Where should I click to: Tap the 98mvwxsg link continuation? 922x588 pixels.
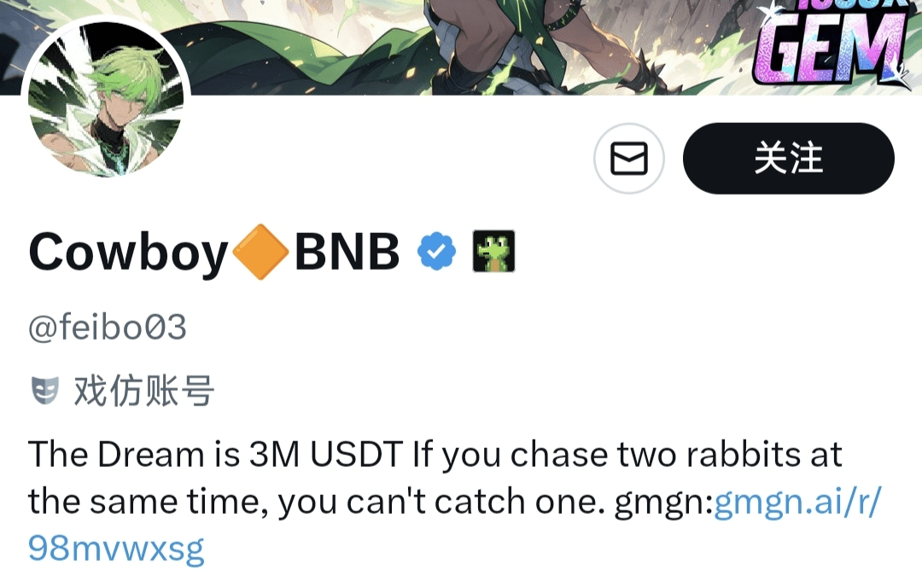click(x=116, y=549)
